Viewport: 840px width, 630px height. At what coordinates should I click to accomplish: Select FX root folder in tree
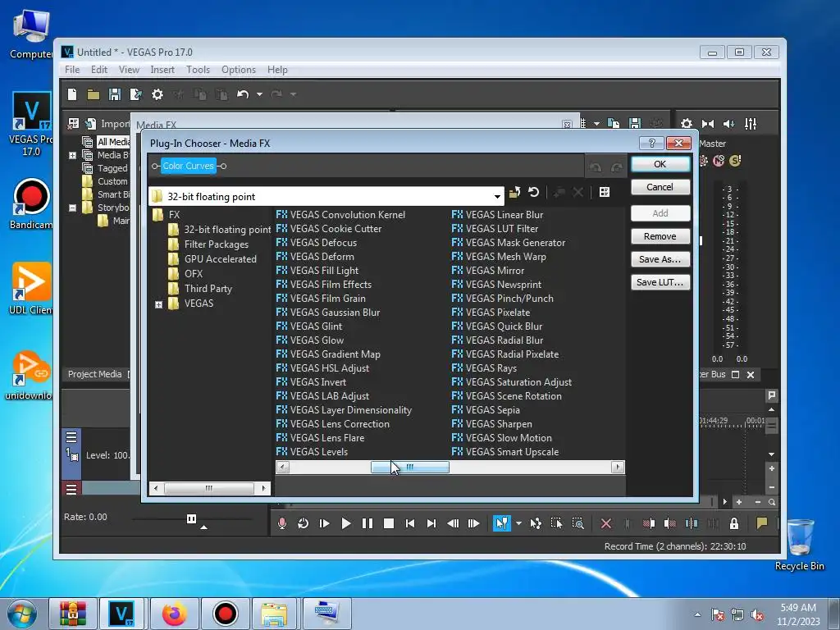click(174, 215)
